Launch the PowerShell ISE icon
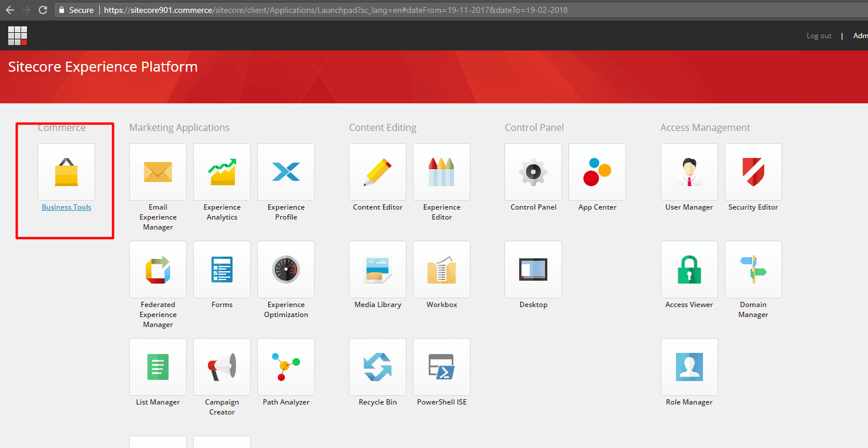This screenshot has height=448, width=868. click(x=442, y=367)
